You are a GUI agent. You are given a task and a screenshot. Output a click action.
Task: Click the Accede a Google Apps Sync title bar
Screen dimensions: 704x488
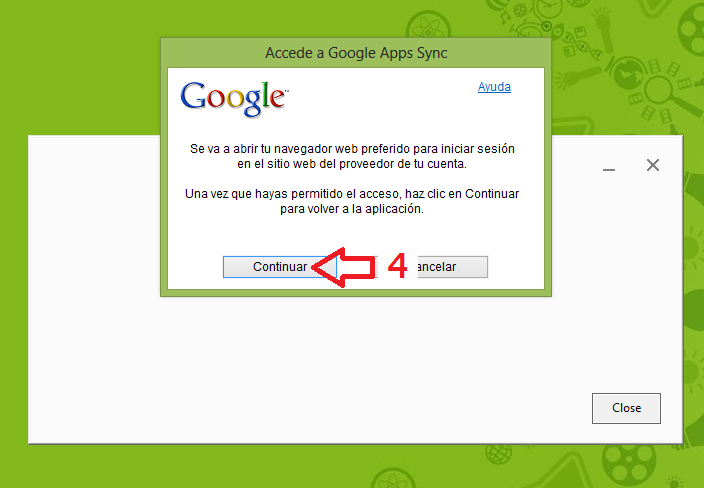click(356, 53)
